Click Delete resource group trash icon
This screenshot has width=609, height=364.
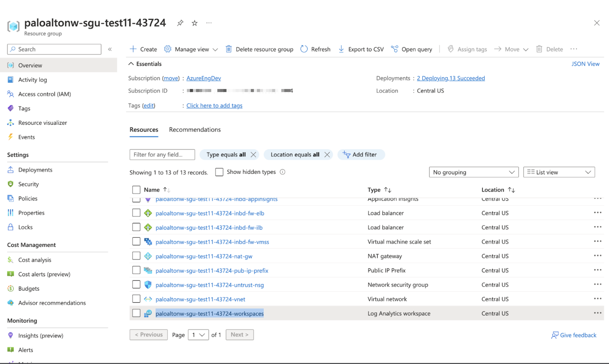(x=229, y=49)
